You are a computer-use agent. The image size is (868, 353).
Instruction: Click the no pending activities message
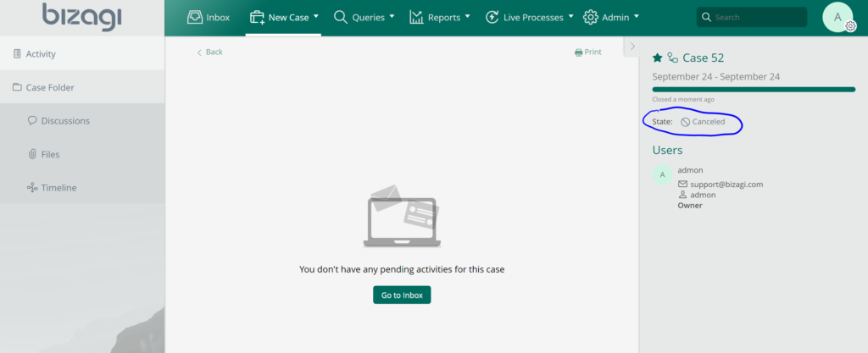coord(402,269)
